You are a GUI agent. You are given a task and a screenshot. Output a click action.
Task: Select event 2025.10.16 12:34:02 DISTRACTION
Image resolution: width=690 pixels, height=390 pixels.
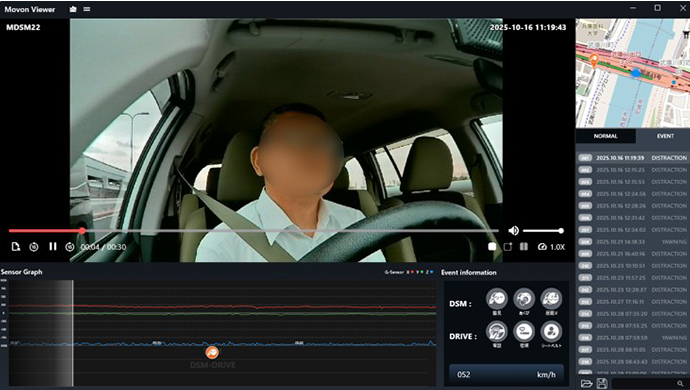[x=633, y=229]
